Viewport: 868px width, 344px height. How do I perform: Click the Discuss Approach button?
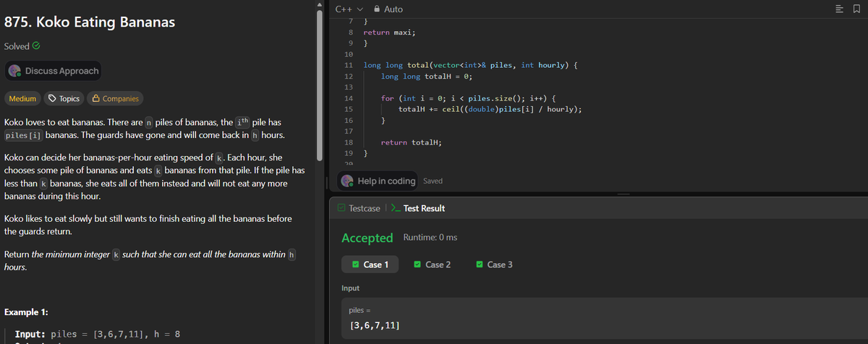pyautogui.click(x=54, y=71)
